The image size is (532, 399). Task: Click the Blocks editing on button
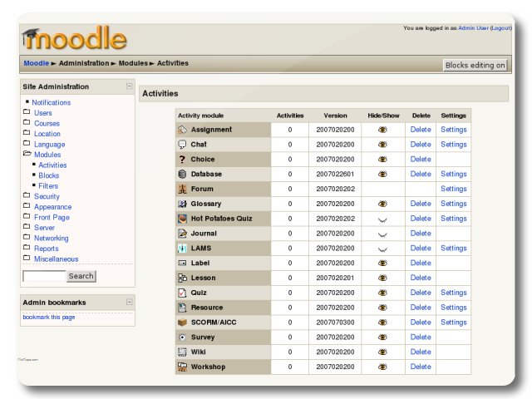(475, 65)
